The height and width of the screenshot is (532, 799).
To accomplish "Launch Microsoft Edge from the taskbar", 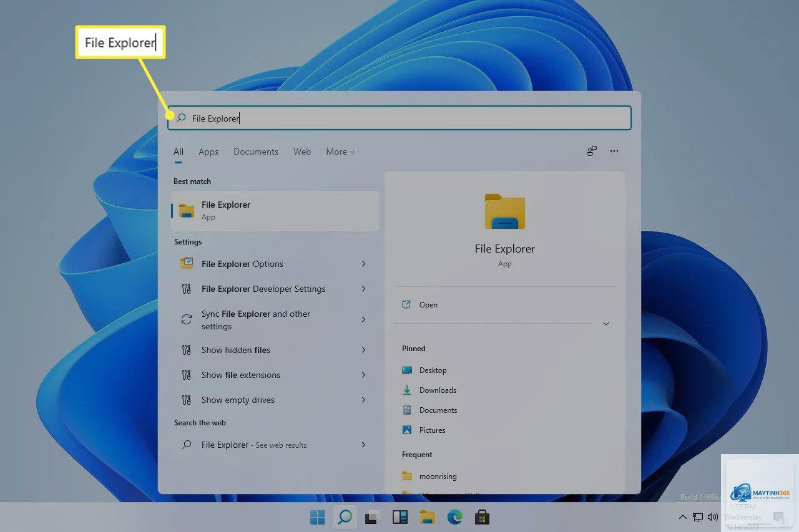I will tap(454, 517).
